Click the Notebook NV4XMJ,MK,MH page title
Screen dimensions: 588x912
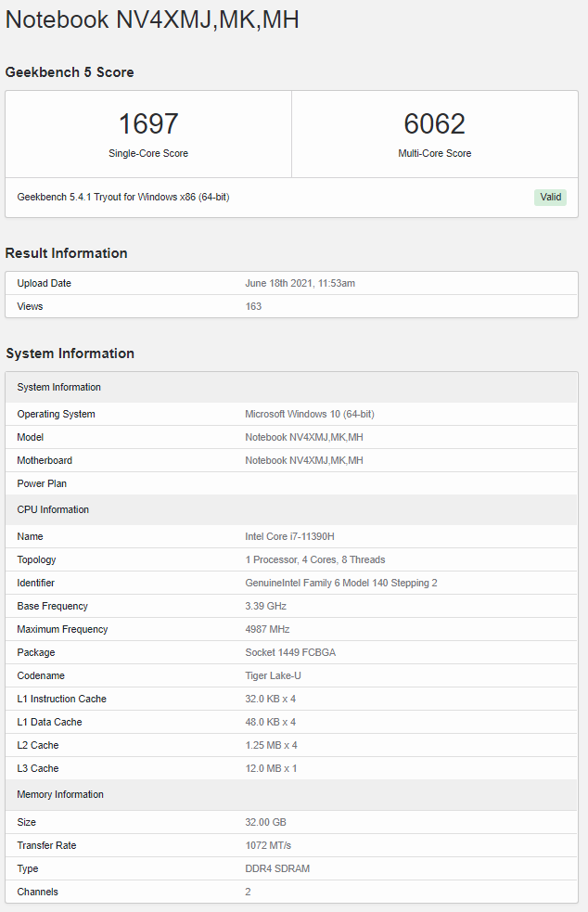click(152, 19)
